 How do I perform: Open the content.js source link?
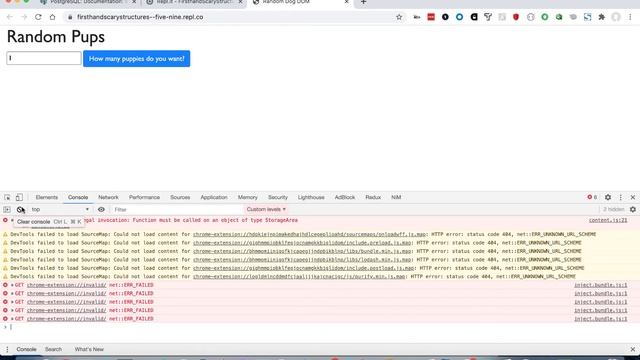[608, 220]
